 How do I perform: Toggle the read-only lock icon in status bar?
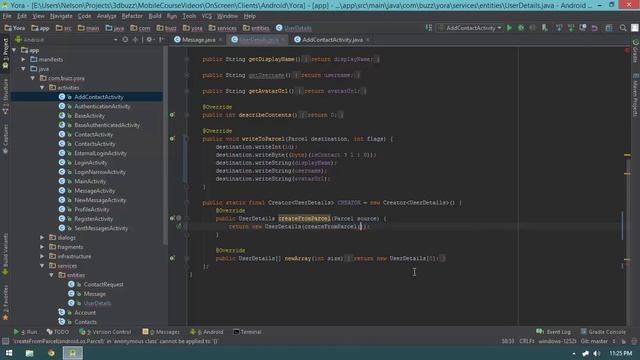pyautogui.click(x=623, y=341)
